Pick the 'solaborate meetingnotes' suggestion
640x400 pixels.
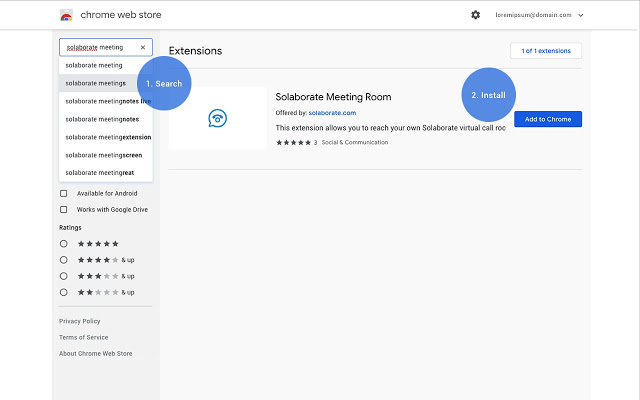pos(101,119)
